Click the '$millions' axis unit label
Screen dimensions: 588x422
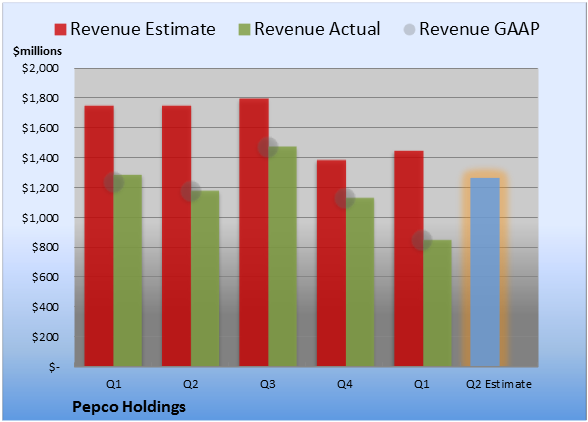tap(37, 51)
